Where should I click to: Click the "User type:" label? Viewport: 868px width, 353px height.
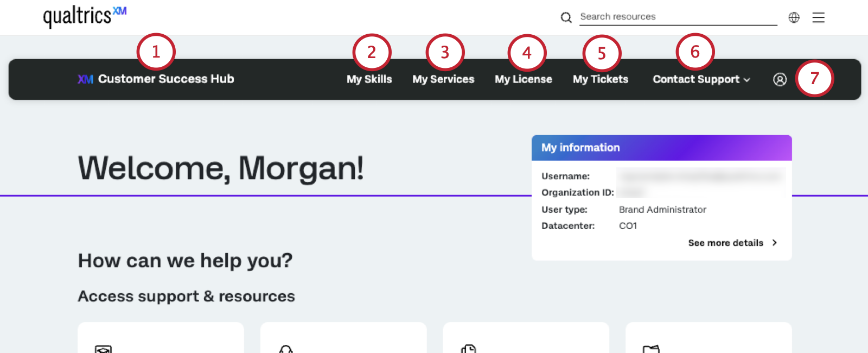[x=564, y=210]
